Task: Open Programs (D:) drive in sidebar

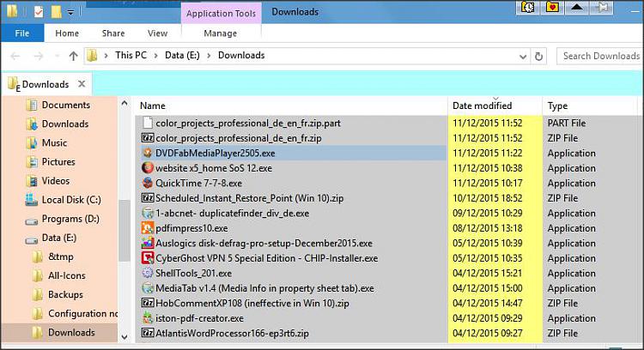Action: pyautogui.click(x=62, y=219)
